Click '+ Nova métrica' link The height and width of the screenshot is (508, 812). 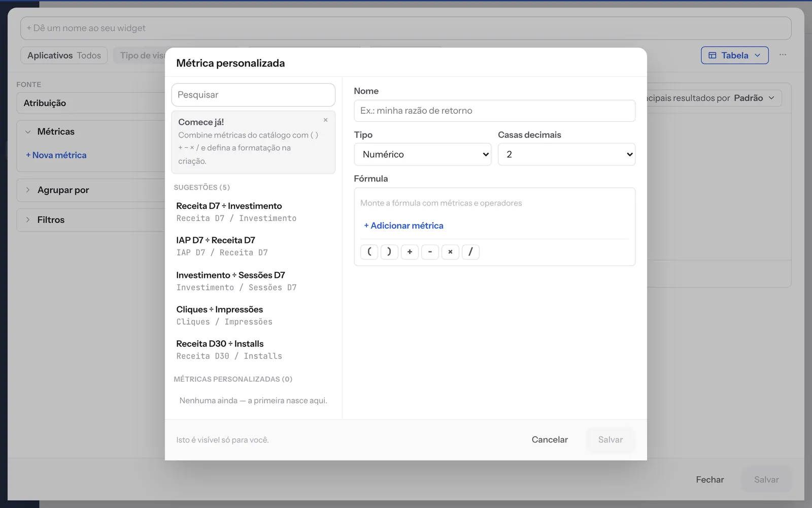point(56,155)
